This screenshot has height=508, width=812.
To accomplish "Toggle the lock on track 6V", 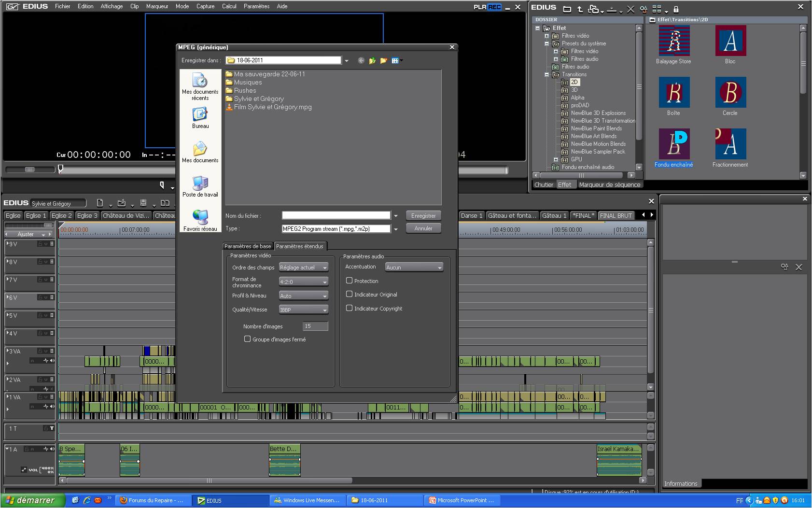I will click(x=41, y=297).
